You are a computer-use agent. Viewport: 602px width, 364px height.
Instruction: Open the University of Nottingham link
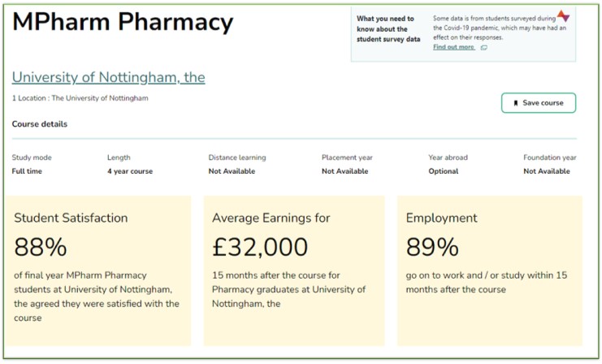(108, 78)
